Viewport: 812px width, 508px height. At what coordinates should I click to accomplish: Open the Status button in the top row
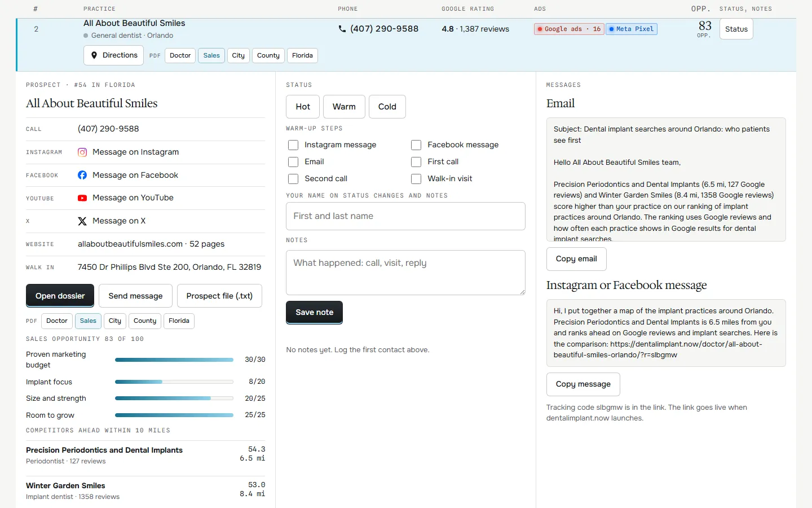pos(736,29)
